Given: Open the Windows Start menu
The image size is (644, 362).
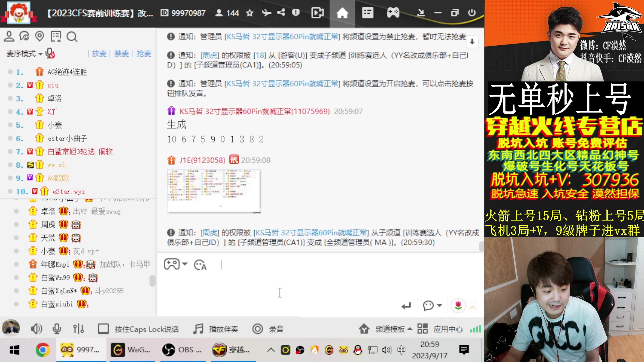Looking at the screenshot, I should 14,350.
